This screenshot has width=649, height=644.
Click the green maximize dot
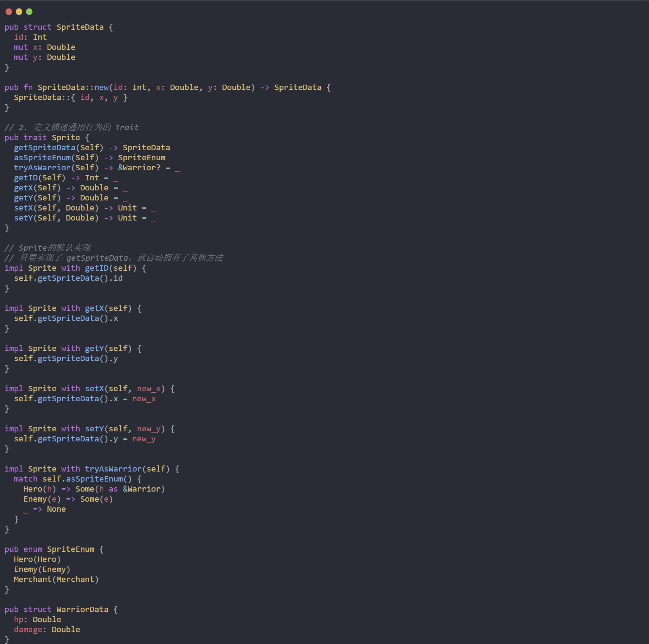pos(29,12)
